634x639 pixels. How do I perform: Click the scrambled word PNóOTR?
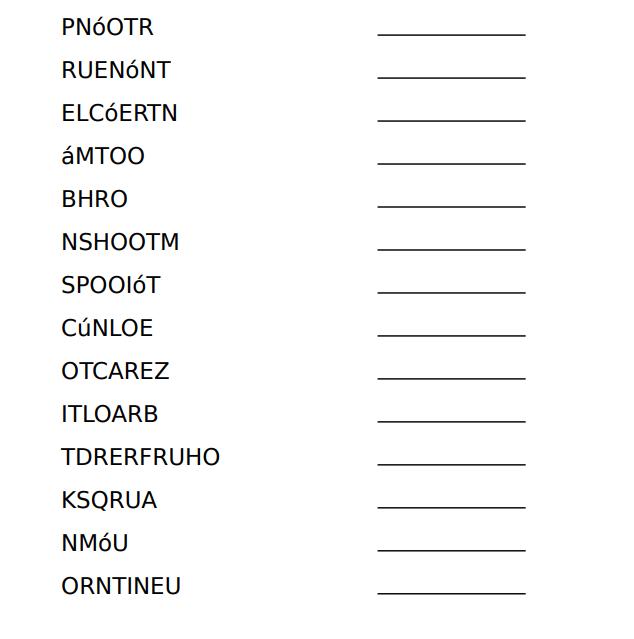tap(107, 28)
